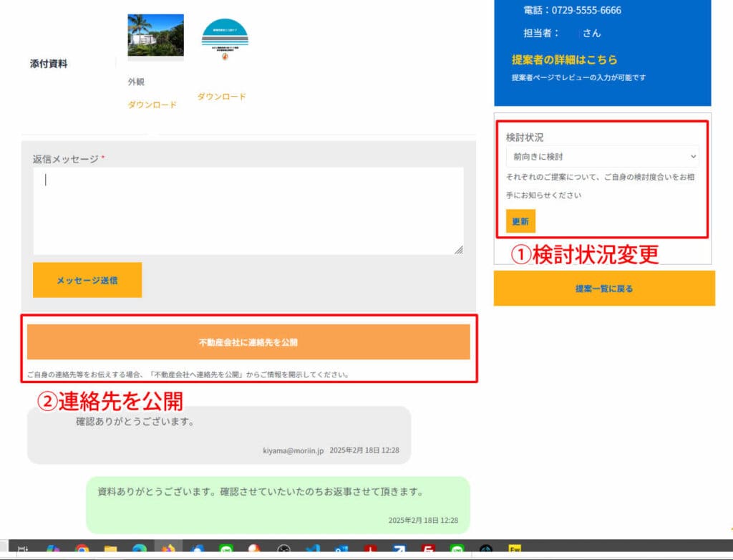
Task: Expand the 検討状況 dropdown showing 前向きに検討
Action: (601, 156)
